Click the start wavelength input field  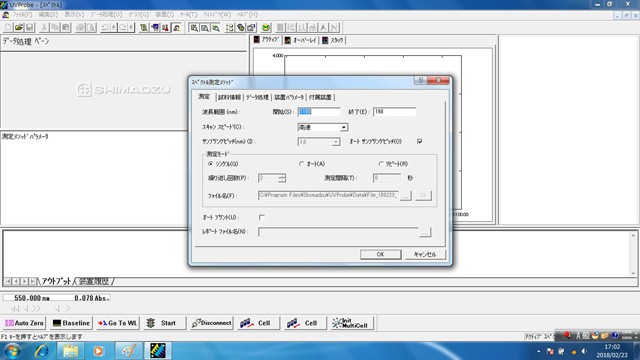(319, 112)
